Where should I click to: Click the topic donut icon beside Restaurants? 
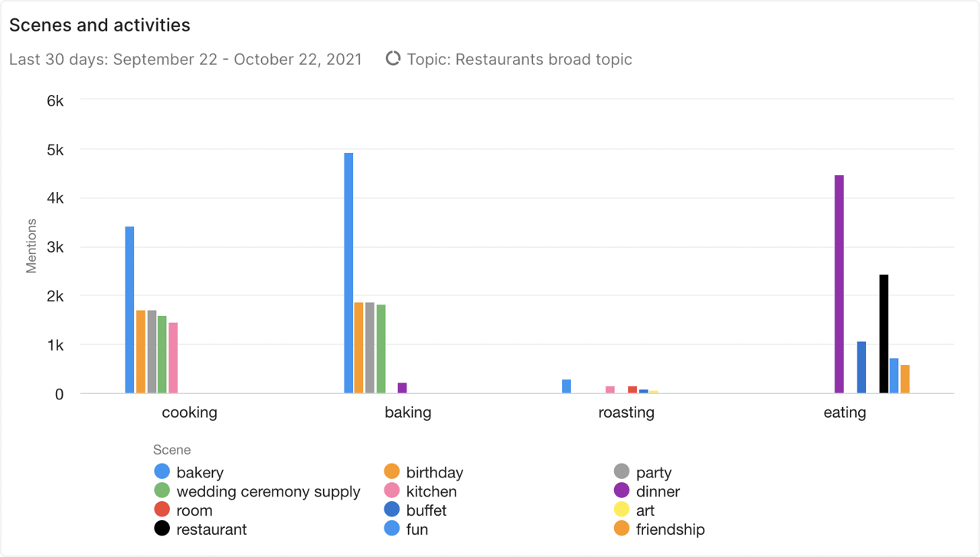tap(393, 59)
